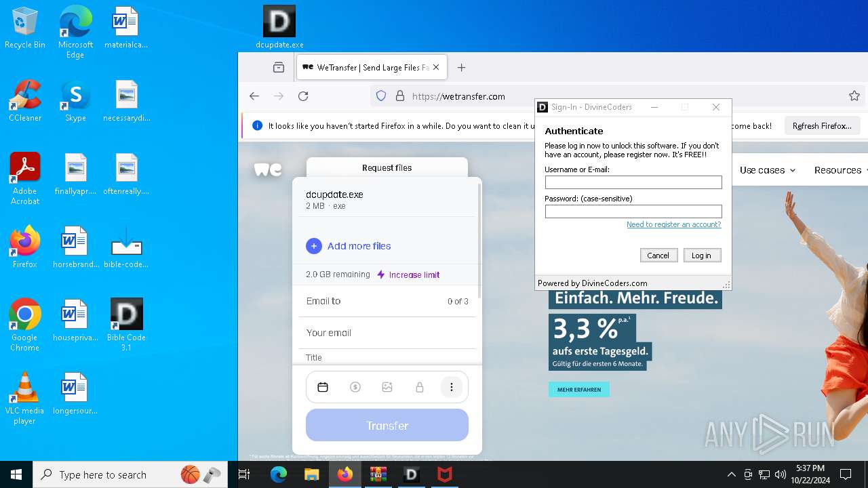Screen dimensions: 868x488
Task: Open the Google Chrome desktop shortcut
Action: (25, 325)
